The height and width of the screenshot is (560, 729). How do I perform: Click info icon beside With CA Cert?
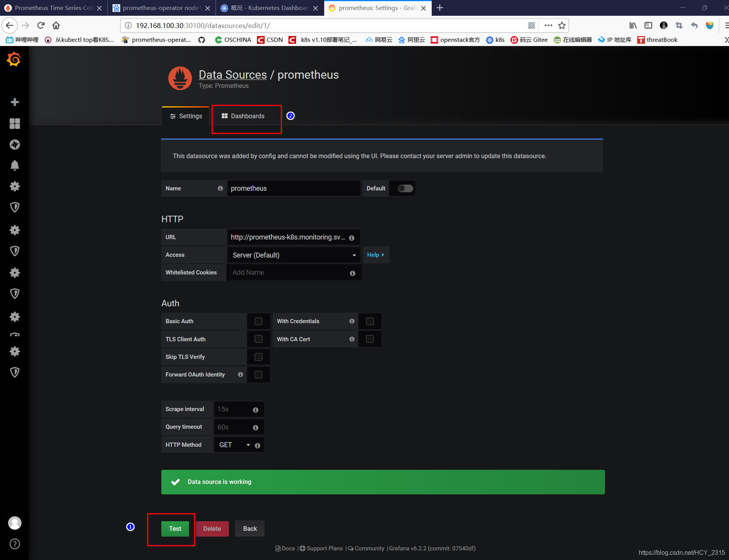point(351,339)
